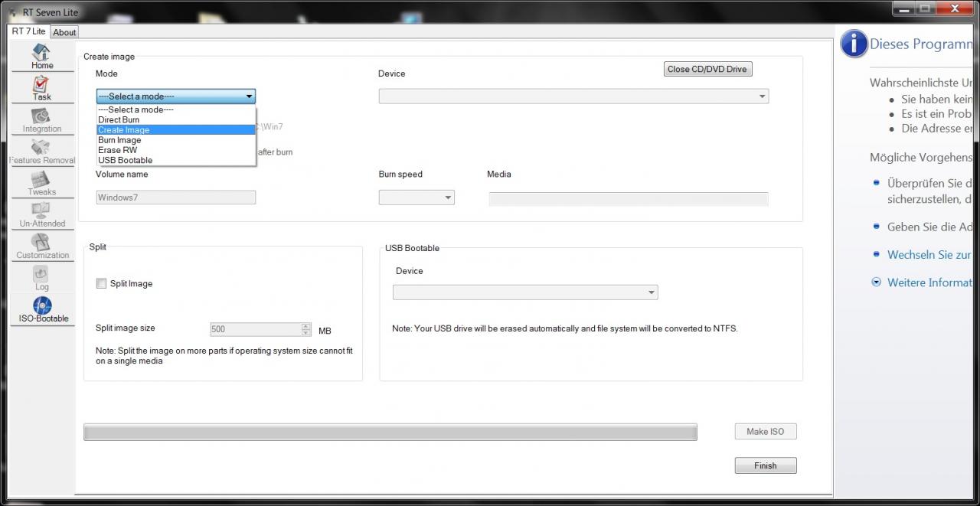This screenshot has width=980, height=506.
Task: Choose Burn Image from the mode list
Action: 175,140
